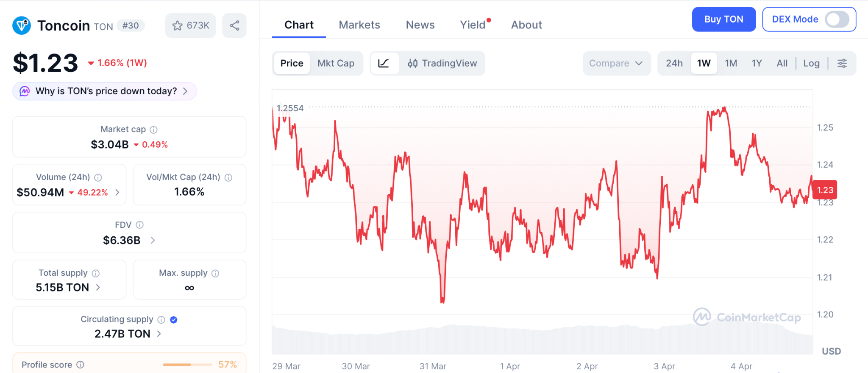Switch chart to Mkt Cap
The image size is (868, 373).
[336, 63]
